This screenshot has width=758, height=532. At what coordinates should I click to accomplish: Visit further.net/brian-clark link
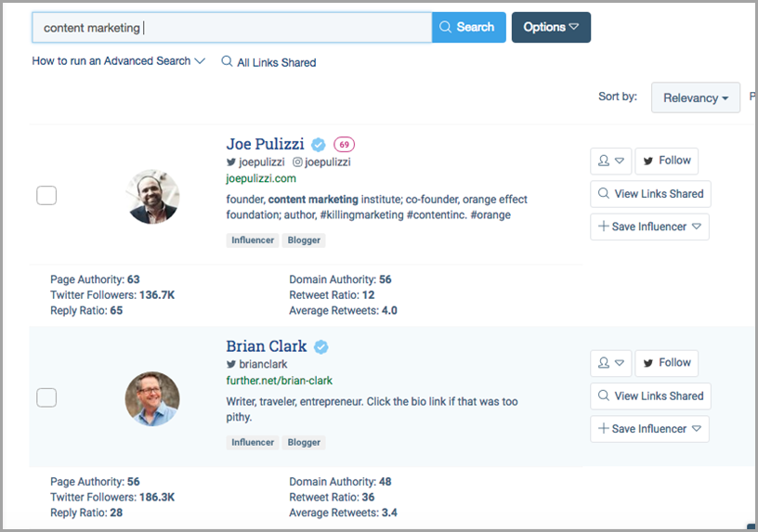pyautogui.click(x=280, y=381)
